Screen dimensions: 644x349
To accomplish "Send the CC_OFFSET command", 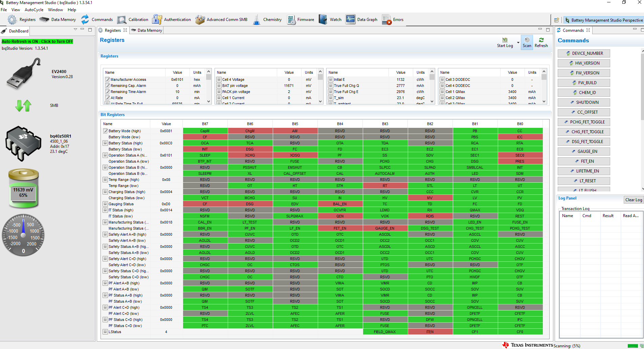I will pos(584,112).
